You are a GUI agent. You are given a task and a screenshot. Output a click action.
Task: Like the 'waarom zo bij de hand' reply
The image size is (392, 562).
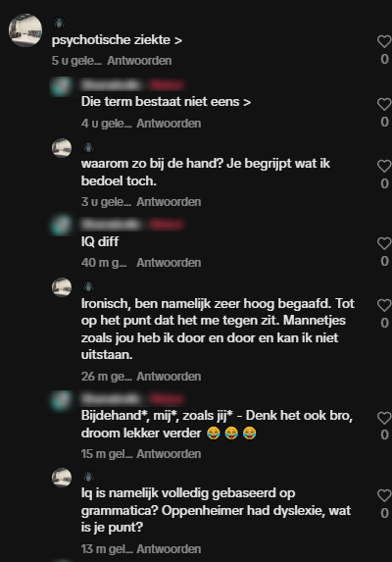pyautogui.click(x=384, y=166)
